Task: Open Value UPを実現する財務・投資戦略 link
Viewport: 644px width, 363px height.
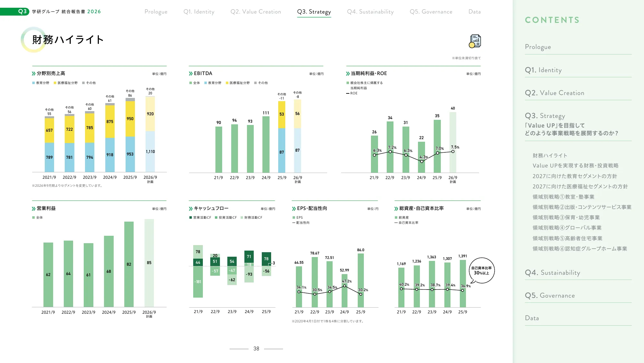Action: (575, 166)
